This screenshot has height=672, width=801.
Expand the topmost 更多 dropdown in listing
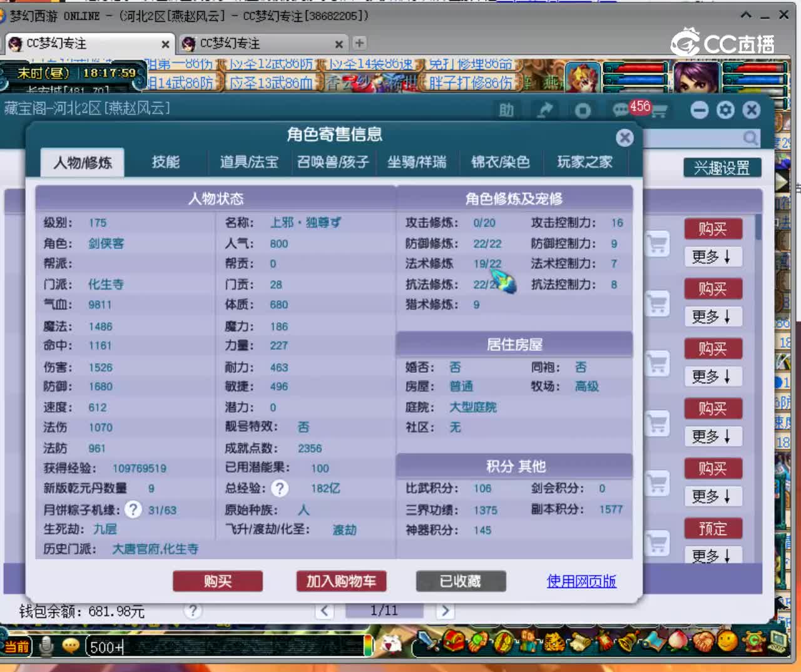coord(713,257)
